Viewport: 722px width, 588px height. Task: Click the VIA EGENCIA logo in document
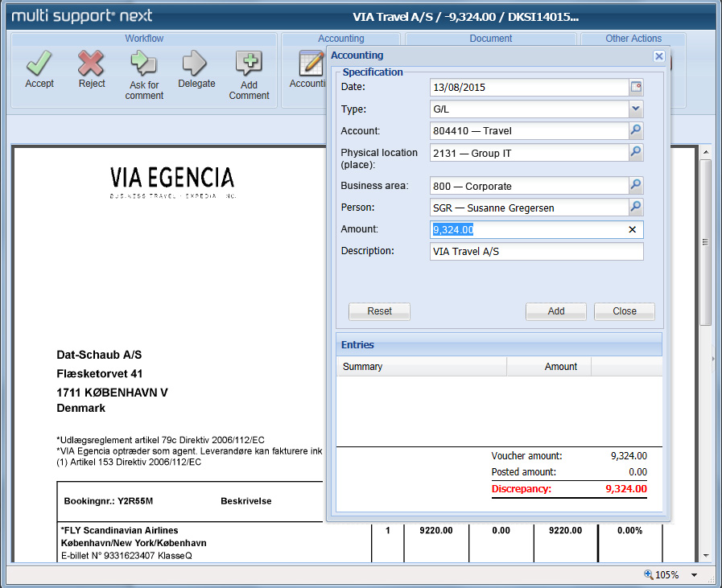pos(172,183)
